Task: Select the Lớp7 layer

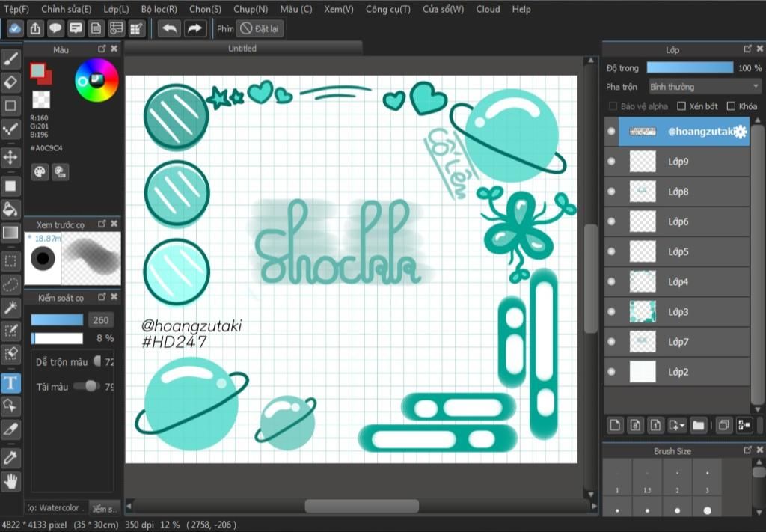Action: [677, 342]
